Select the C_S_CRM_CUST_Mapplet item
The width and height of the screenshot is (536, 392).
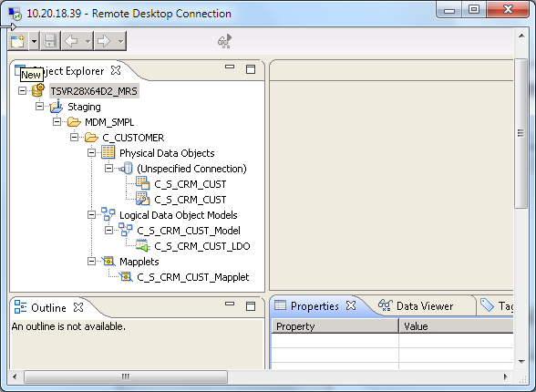click(193, 277)
